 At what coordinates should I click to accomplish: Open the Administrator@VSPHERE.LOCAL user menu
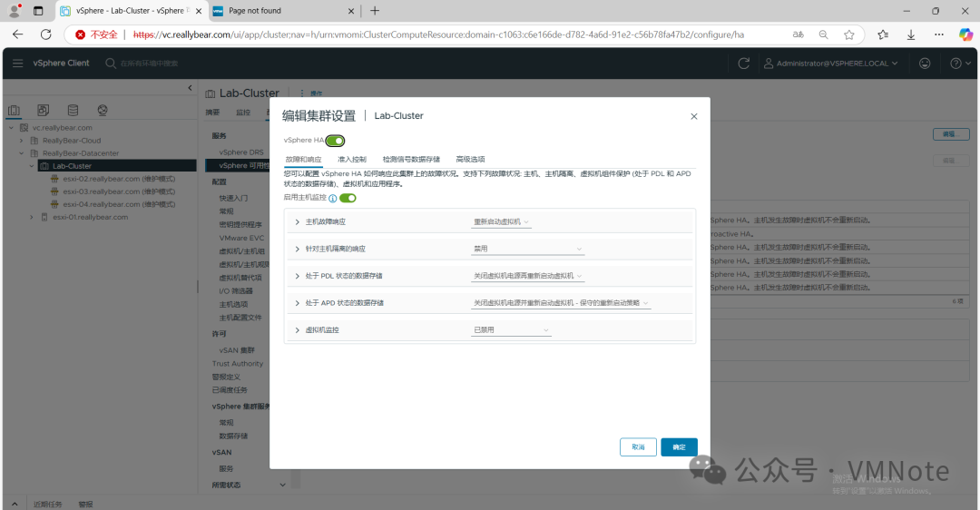coord(831,64)
